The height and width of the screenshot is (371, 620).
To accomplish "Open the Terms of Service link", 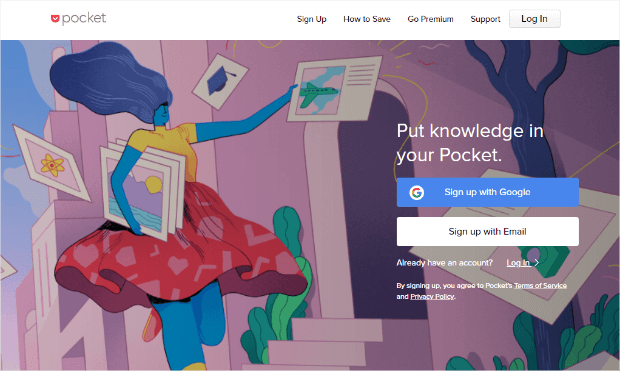I will (540, 285).
